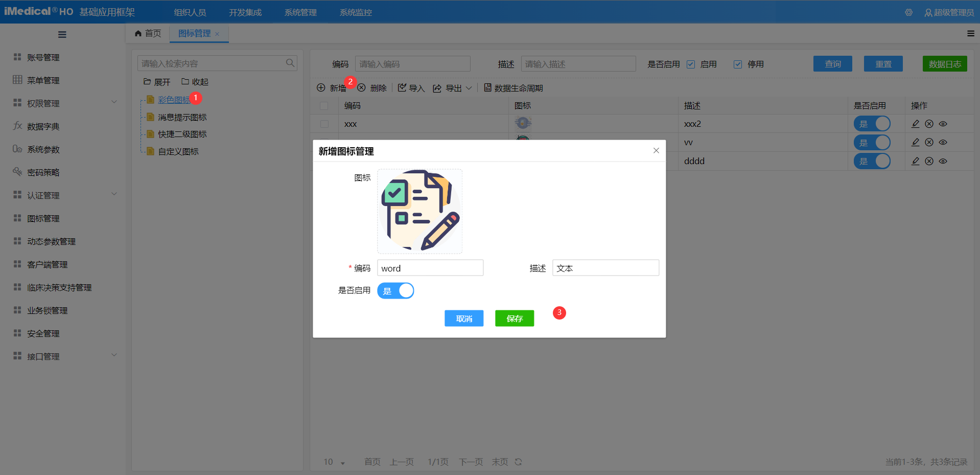980x475 pixels.
Task: Uncheck the 启用 checkbox
Action: (690, 64)
